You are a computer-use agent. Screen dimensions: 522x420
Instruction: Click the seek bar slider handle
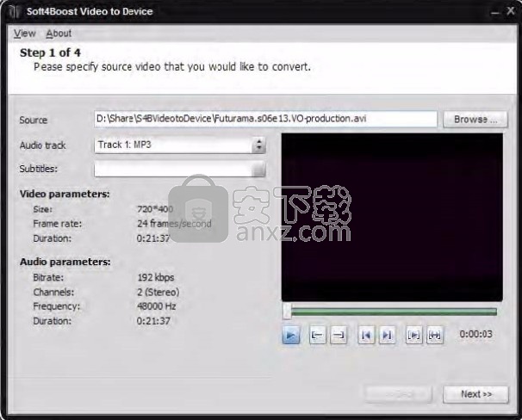[287, 312]
